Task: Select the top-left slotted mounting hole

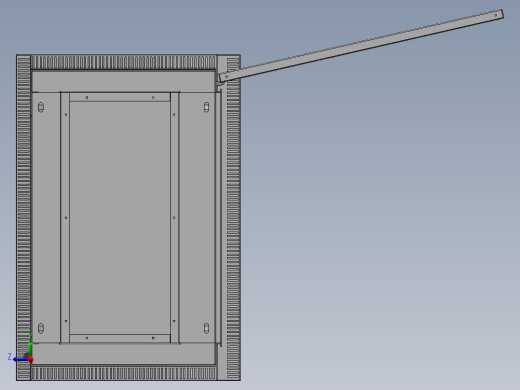Action: point(41,107)
